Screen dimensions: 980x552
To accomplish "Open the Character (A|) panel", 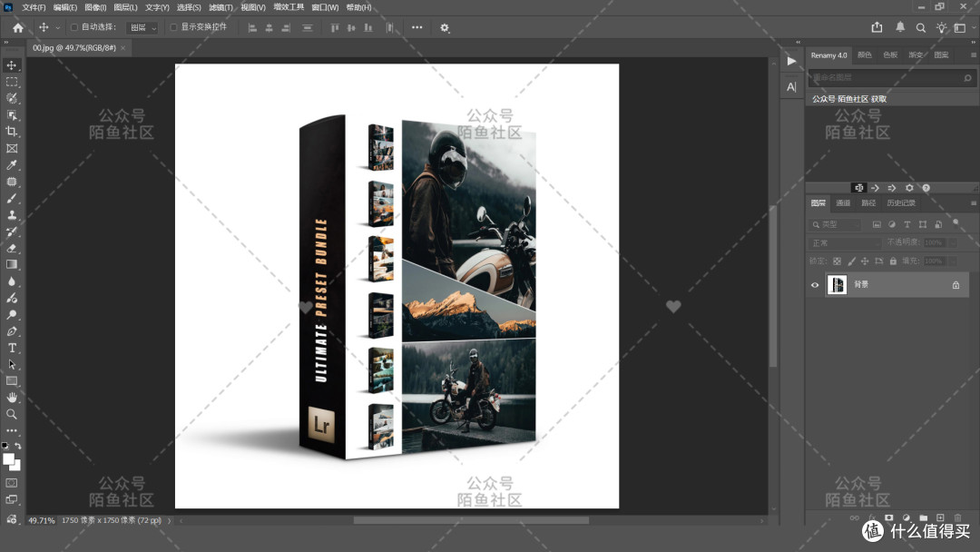I will click(x=792, y=87).
